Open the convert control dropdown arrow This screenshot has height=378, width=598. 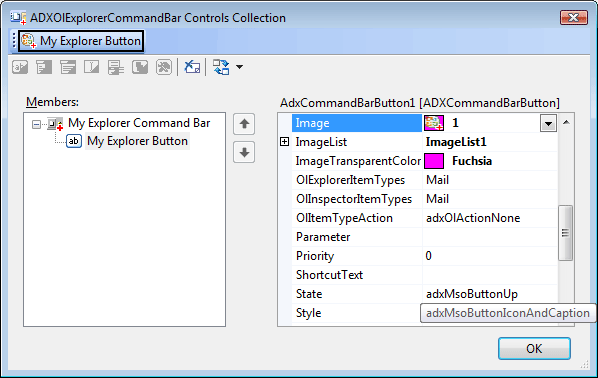click(x=240, y=67)
